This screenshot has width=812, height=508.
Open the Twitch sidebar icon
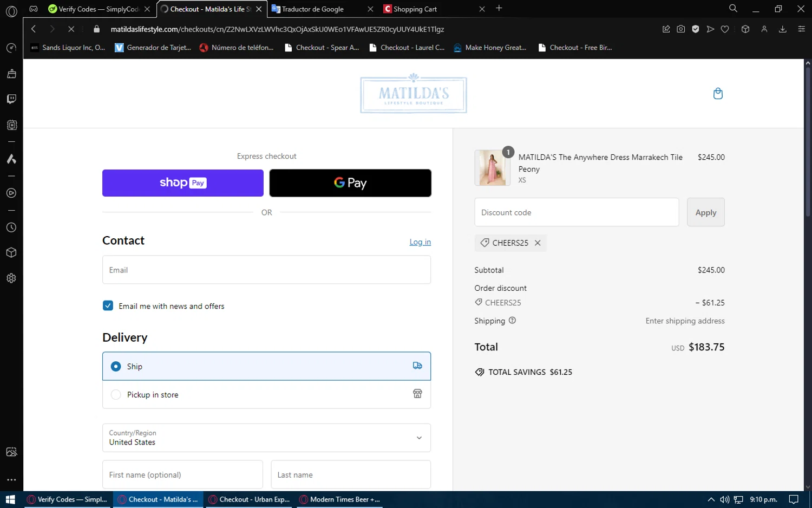[11, 99]
